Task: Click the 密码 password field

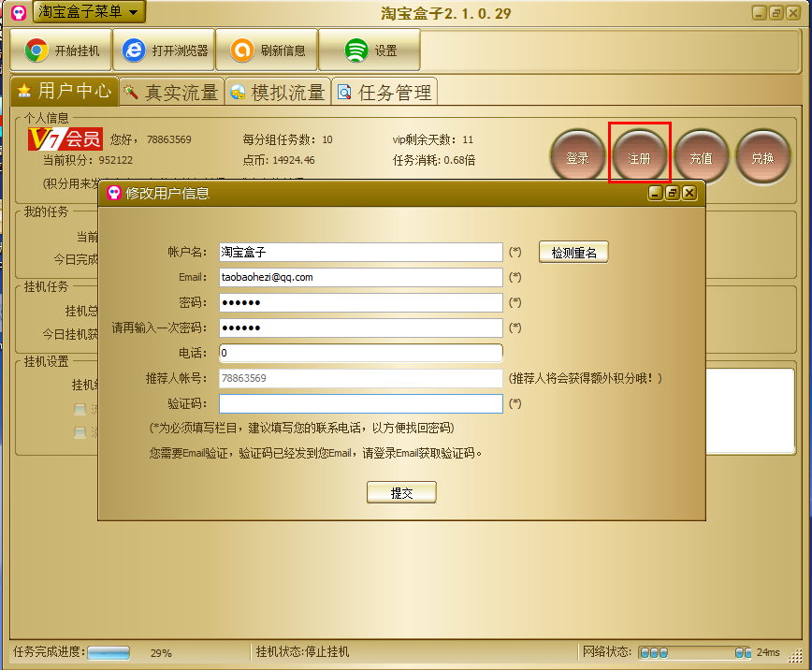Action: click(360, 302)
